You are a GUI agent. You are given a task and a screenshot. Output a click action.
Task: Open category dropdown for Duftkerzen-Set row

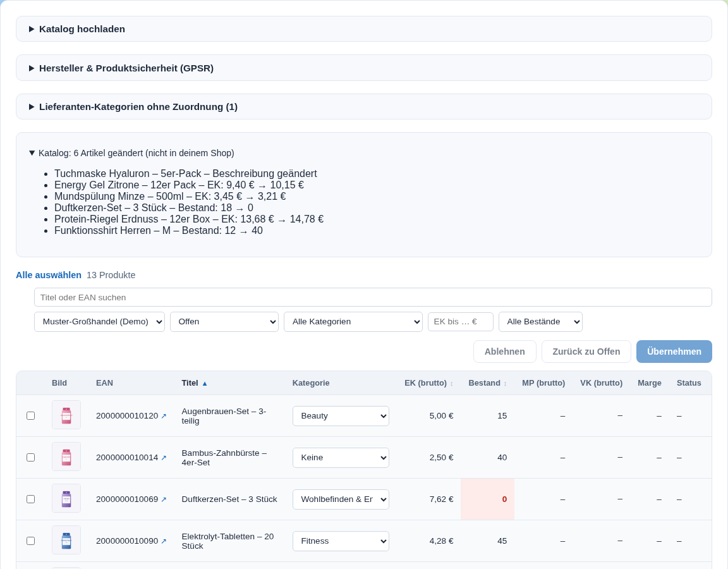tap(341, 499)
